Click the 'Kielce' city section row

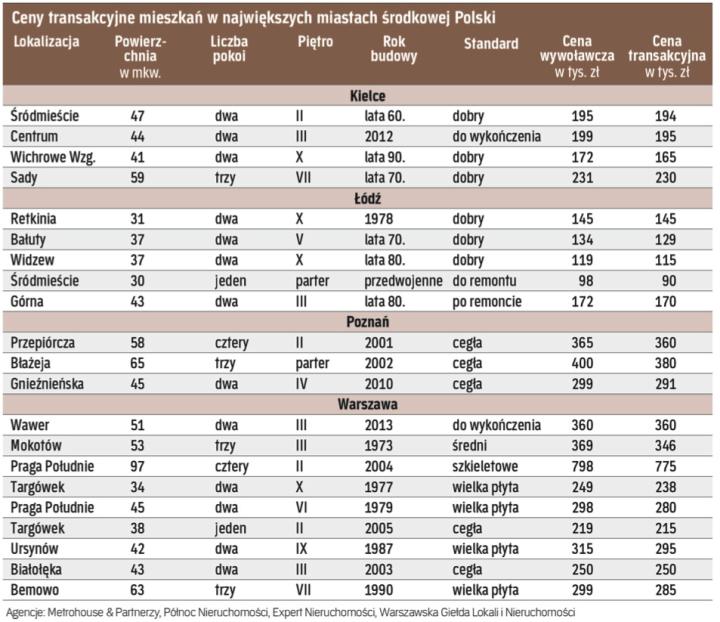360,96
